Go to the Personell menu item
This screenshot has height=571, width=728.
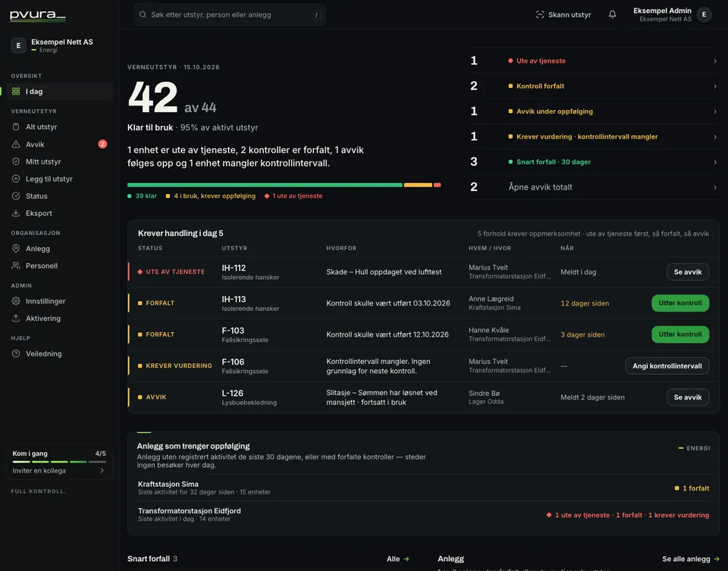(59, 265)
